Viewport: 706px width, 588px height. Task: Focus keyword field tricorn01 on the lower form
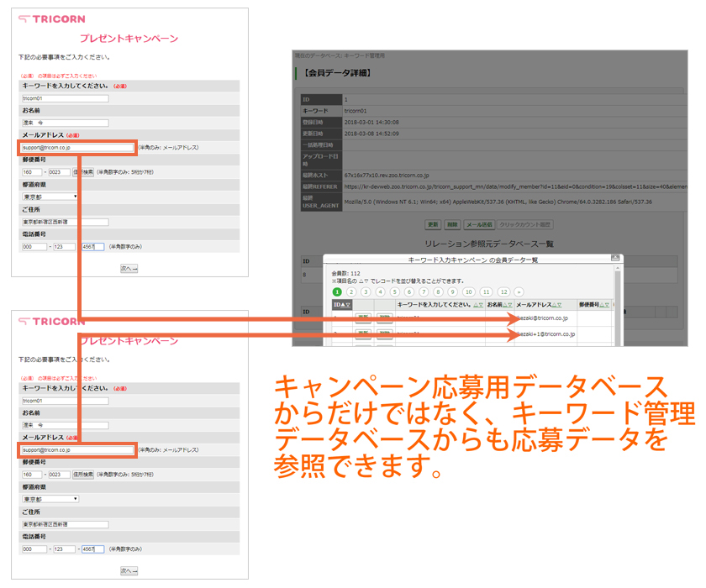66,401
